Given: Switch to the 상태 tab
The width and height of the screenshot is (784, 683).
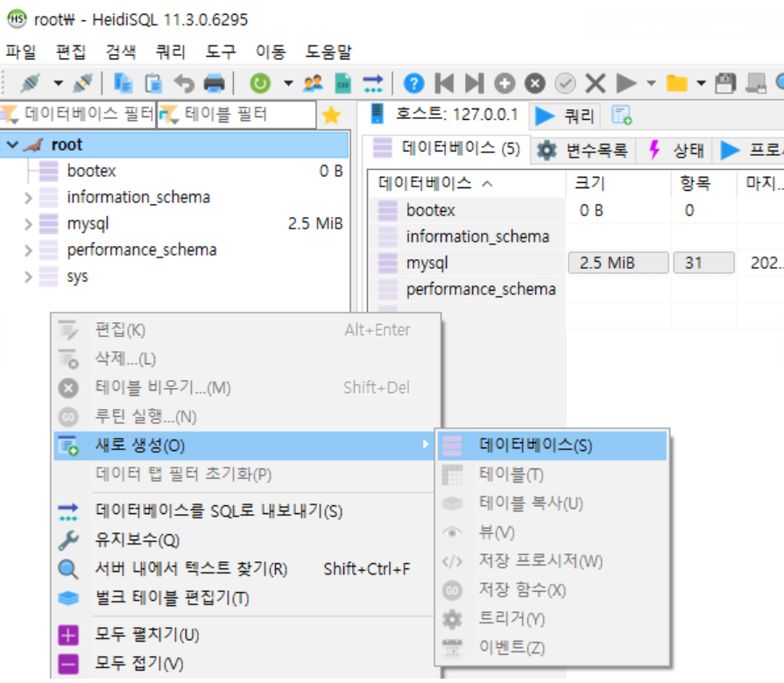Looking at the screenshot, I should coord(686,149).
